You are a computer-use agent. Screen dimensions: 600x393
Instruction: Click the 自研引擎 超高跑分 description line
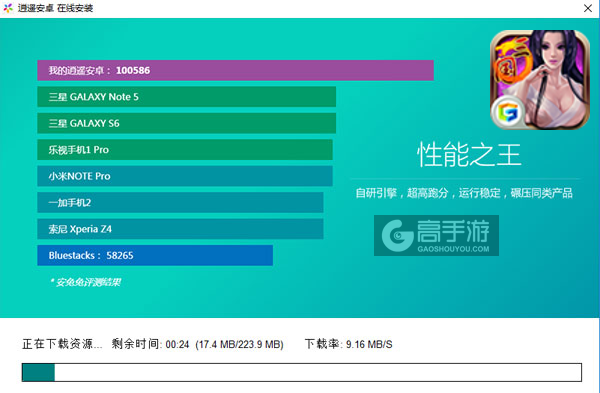464,193
